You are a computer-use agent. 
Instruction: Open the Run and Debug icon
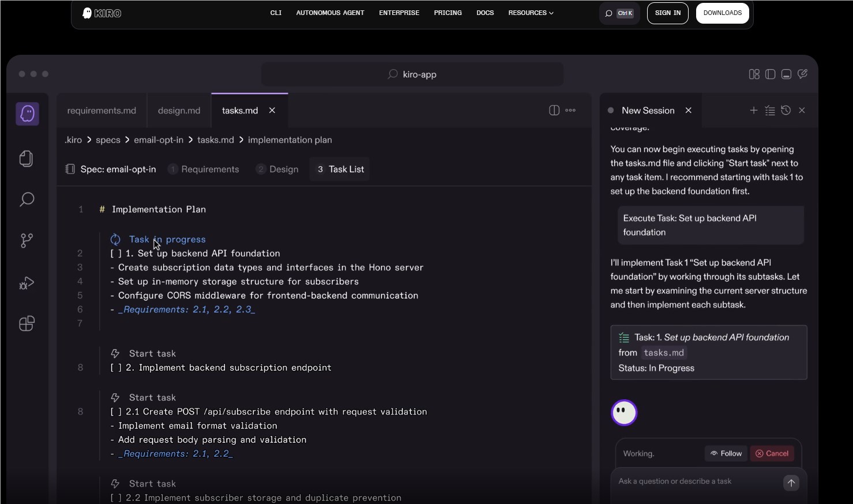[x=27, y=283]
